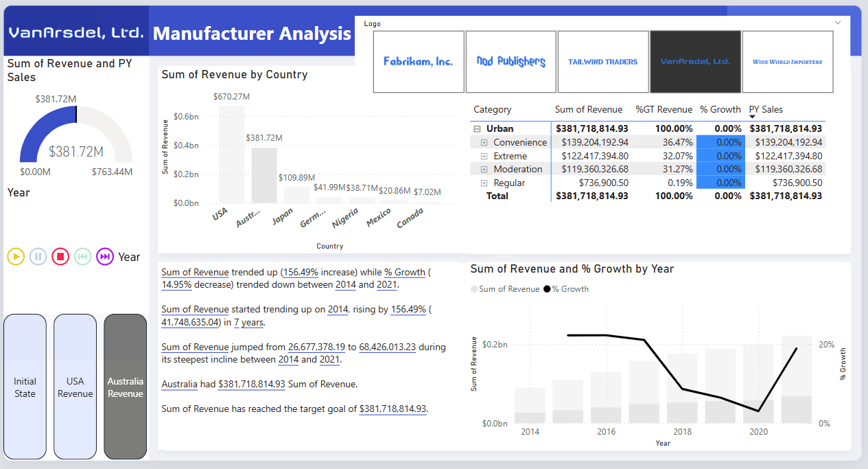Sort by % Growth column header
The image size is (868, 469).
[720, 109]
